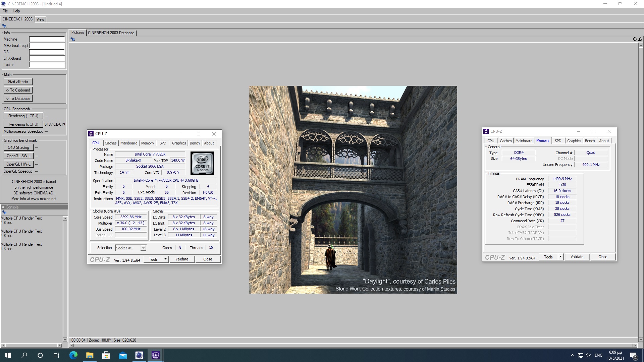Send results with To Database button
The height and width of the screenshot is (362, 644).
[18, 99]
